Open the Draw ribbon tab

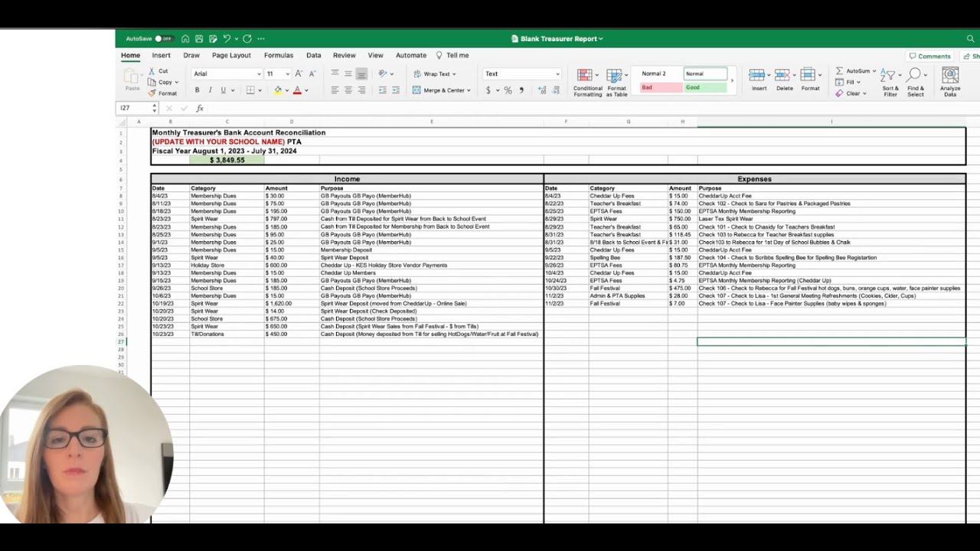coord(191,55)
